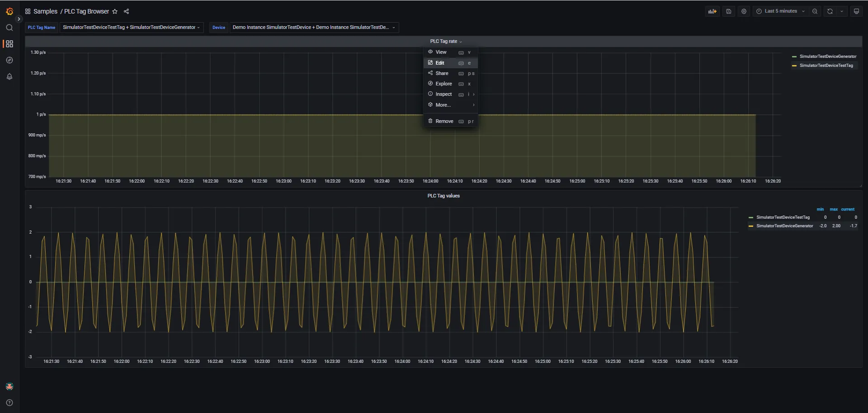Click the PLC Tag Browser title
Viewport: 868px width, 413px height.
pos(86,11)
